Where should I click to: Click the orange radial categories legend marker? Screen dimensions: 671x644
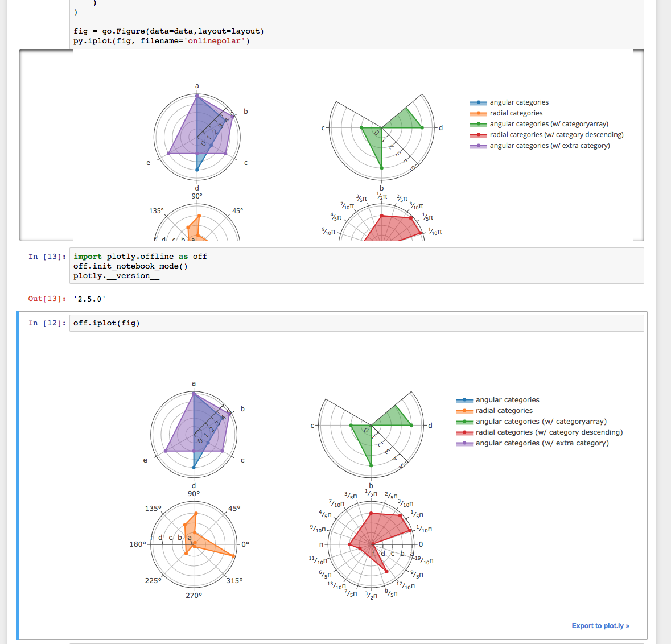478,113
